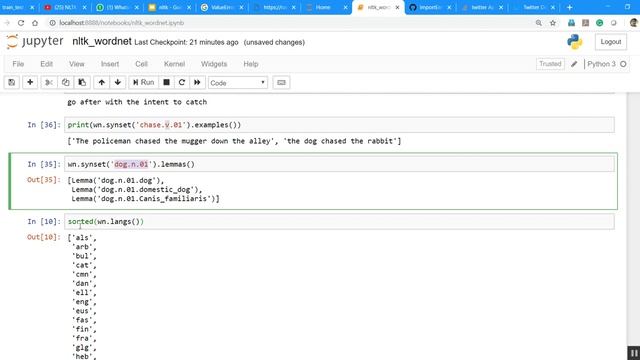Viewport: 640px width, 360px height.
Task: Click the Logout button
Action: [611, 42]
